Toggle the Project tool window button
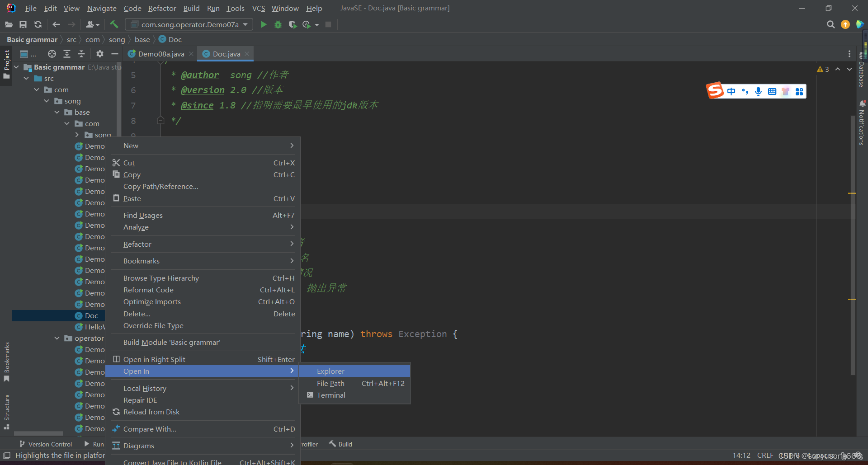The width and height of the screenshot is (868, 465). (x=6, y=64)
